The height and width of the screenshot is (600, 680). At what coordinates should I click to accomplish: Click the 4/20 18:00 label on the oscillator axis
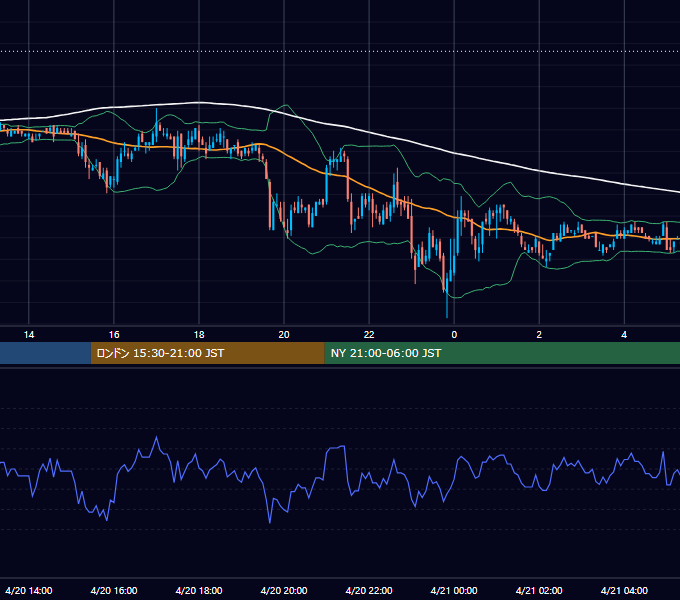[199, 590]
